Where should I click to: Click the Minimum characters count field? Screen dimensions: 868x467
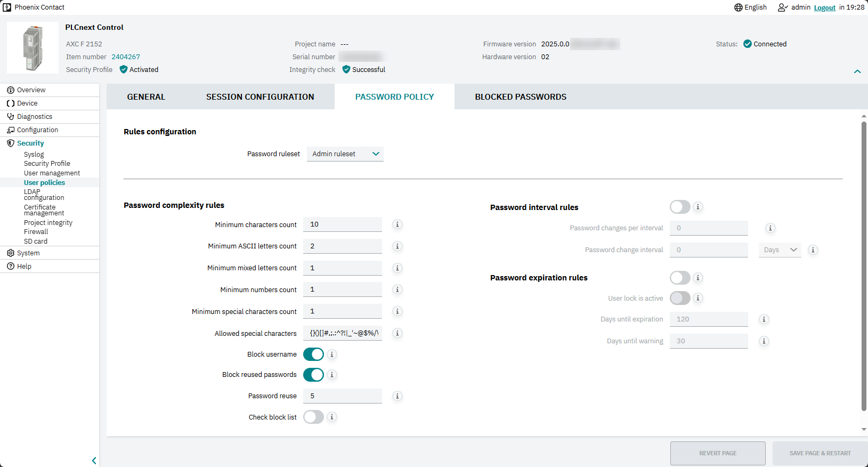point(343,224)
